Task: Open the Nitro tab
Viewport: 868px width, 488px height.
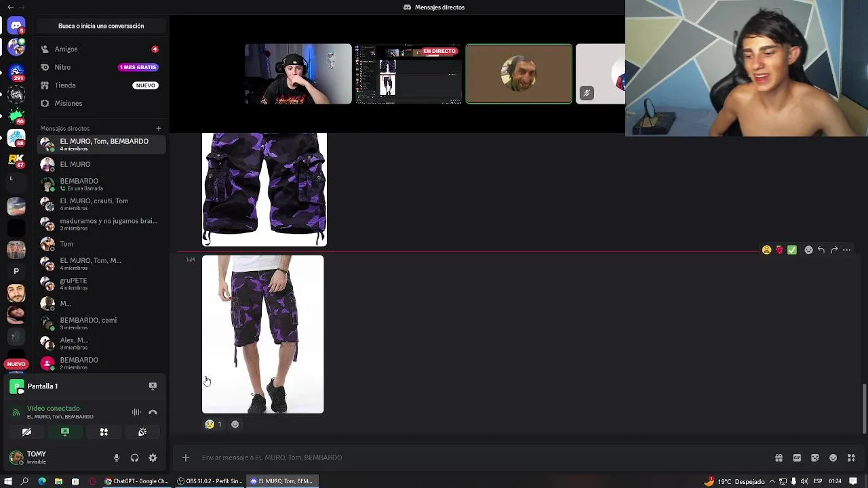Action: (x=101, y=67)
